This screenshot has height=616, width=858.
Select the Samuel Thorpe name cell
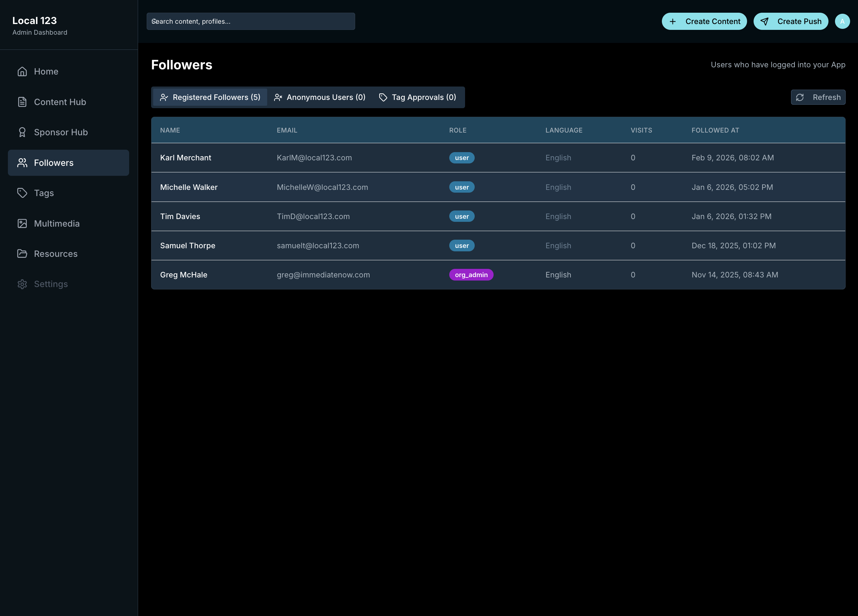[x=188, y=246]
